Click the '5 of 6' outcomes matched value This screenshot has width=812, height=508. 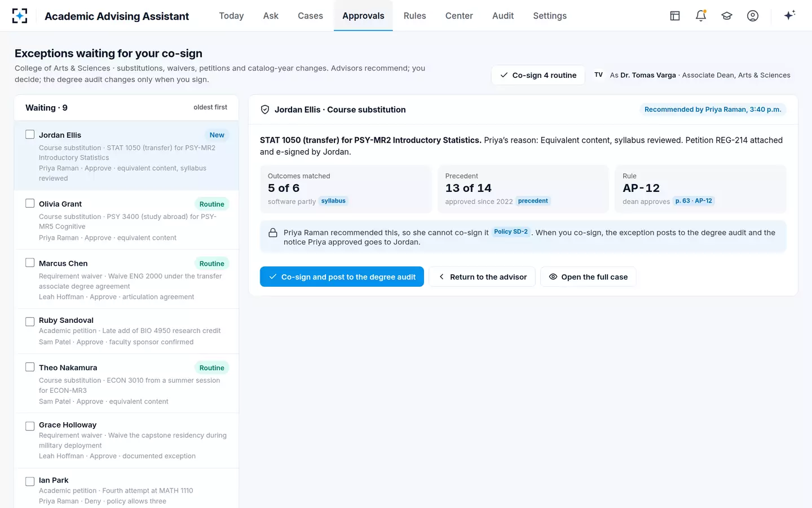pyautogui.click(x=284, y=188)
